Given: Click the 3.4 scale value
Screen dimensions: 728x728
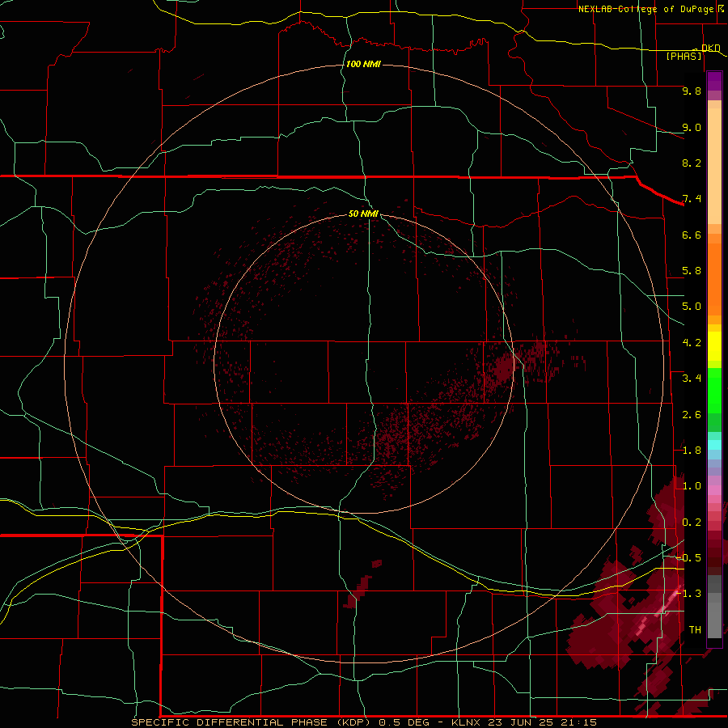Looking at the screenshot, I should coord(692,379).
